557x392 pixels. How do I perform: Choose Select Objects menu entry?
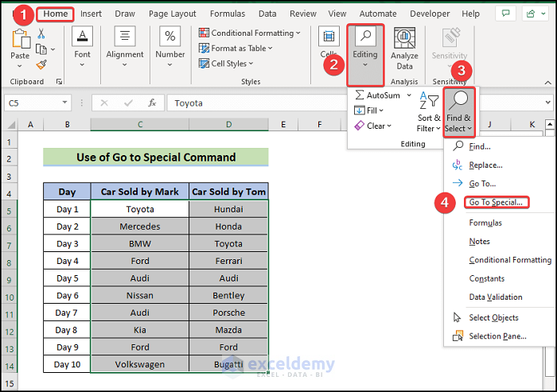[493, 317]
